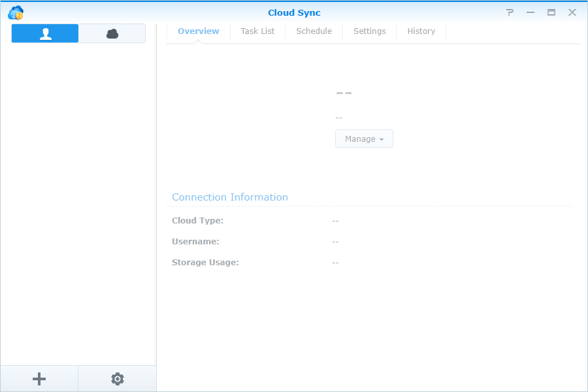Open global settings via the gear icon

point(118,379)
